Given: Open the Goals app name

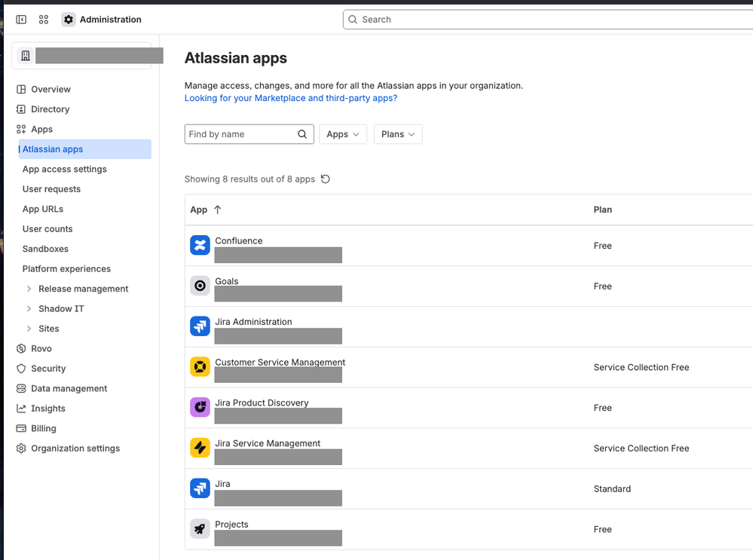Looking at the screenshot, I should pos(226,281).
